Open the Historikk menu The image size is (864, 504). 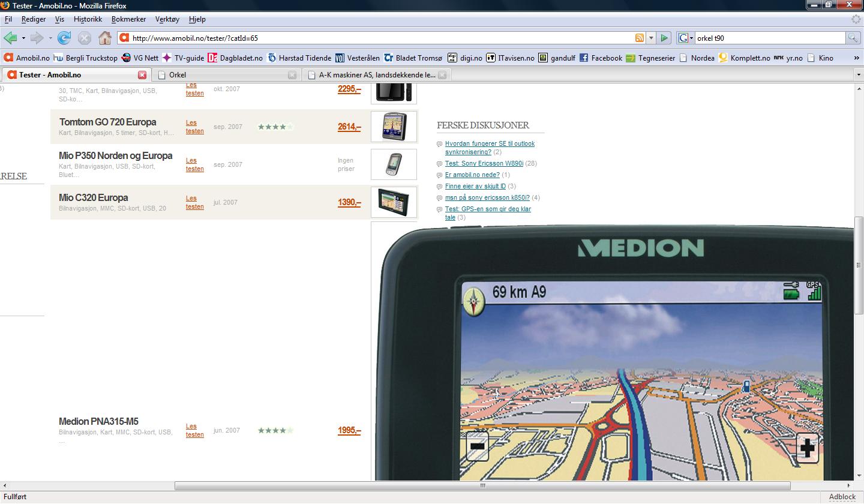tap(88, 19)
